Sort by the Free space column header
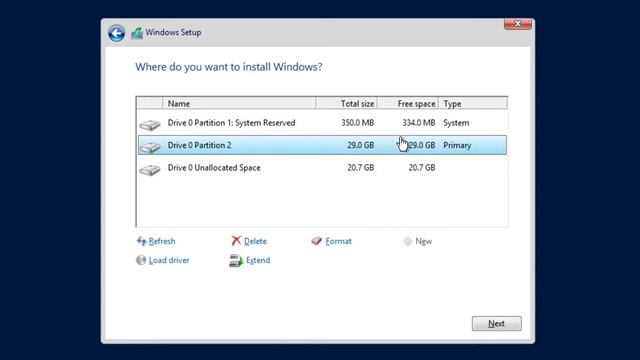The image size is (640, 360). (x=408, y=103)
